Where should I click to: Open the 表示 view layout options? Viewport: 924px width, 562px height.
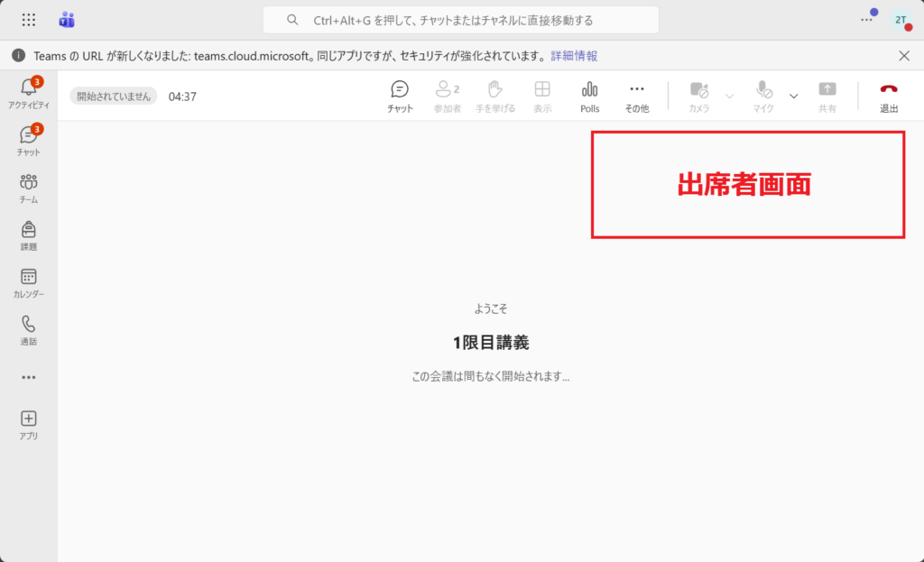pyautogui.click(x=542, y=96)
